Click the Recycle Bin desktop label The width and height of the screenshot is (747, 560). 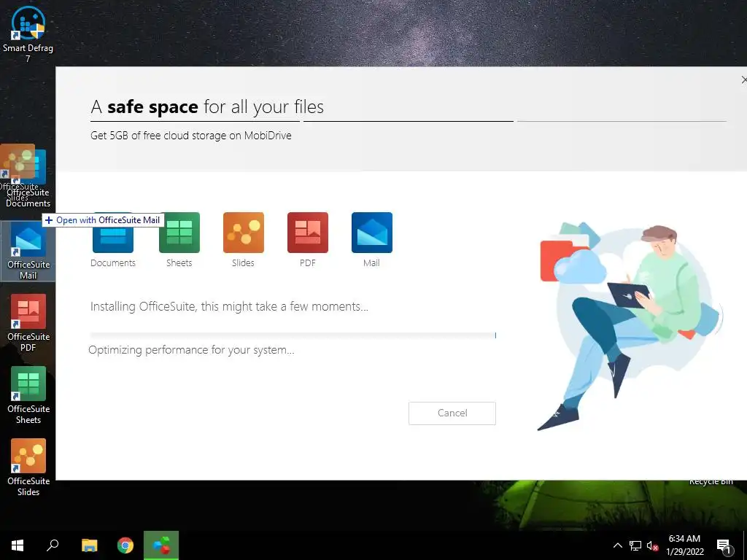pos(711,482)
